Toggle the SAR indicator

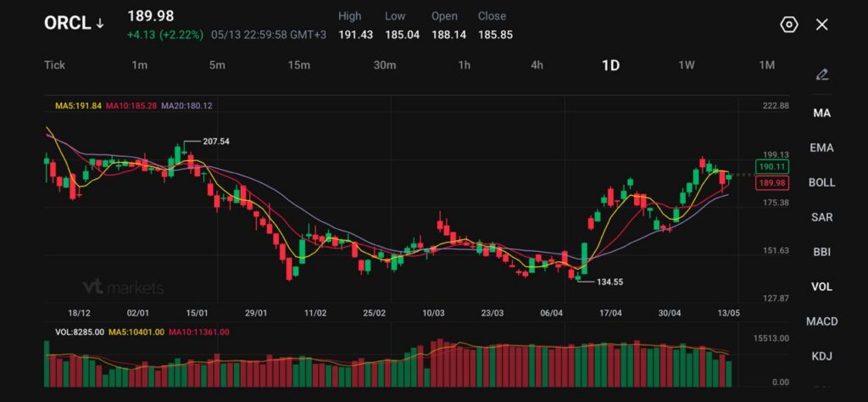822,217
